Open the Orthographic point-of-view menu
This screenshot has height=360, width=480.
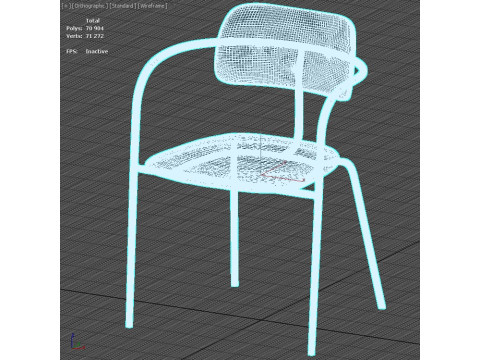90,6
